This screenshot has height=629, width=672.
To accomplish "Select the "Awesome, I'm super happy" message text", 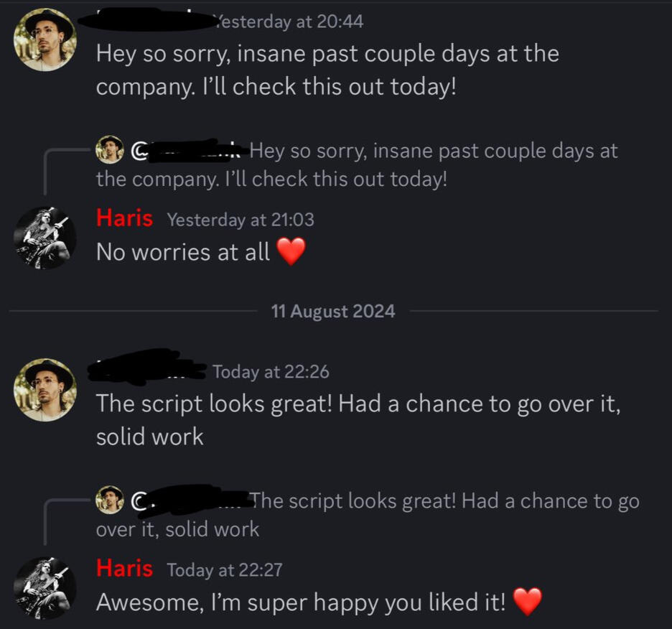I will click(300, 602).
